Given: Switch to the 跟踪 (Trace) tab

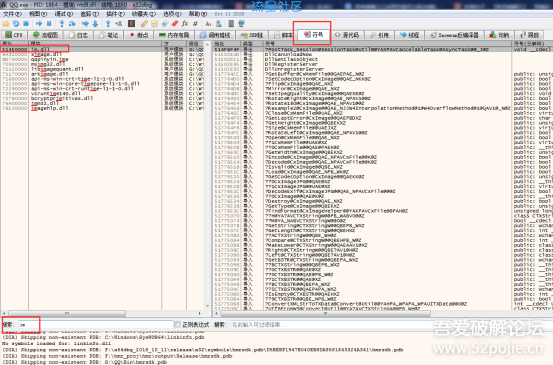Looking at the screenshot, I should [x=530, y=35].
